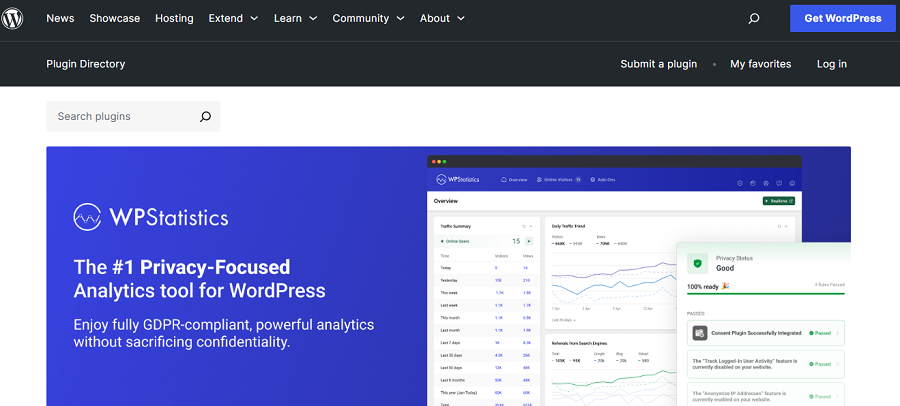Click the magnifier inside Search plugins box
The height and width of the screenshot is (406, 900).
(205, 117)
